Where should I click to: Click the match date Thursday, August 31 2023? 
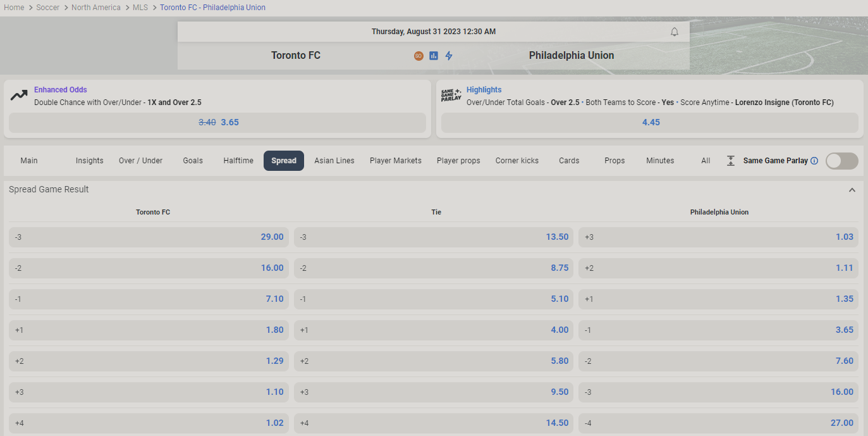(434, 32)
